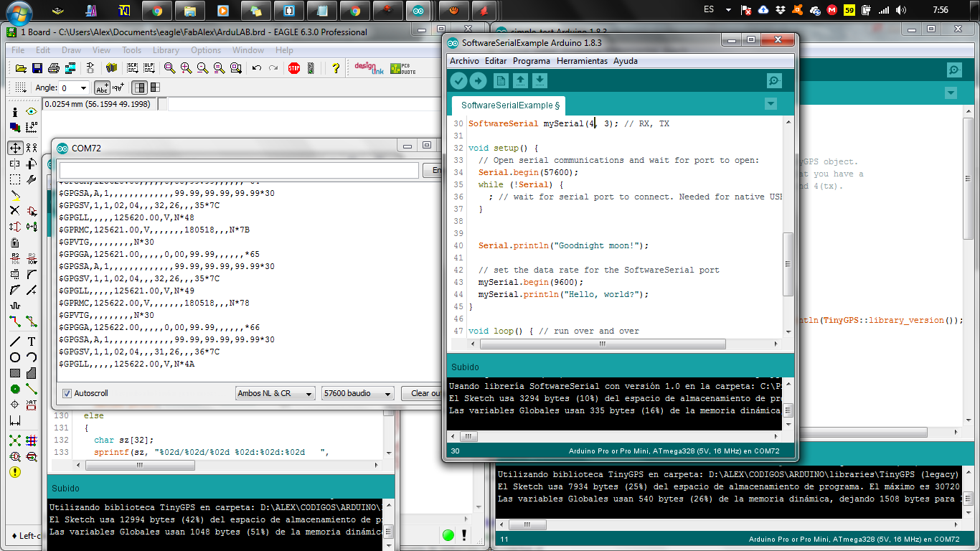This screenshot has width=980, height=551.
Task: Click EAGLE Use library books icon
Action: tap(111, 68)
